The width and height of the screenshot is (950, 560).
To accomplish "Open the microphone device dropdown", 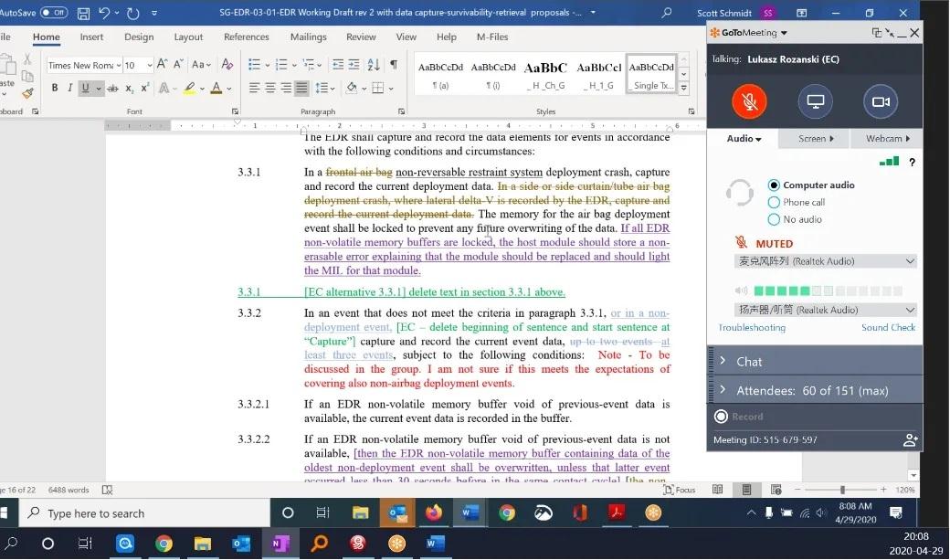I will pos(825,261).
